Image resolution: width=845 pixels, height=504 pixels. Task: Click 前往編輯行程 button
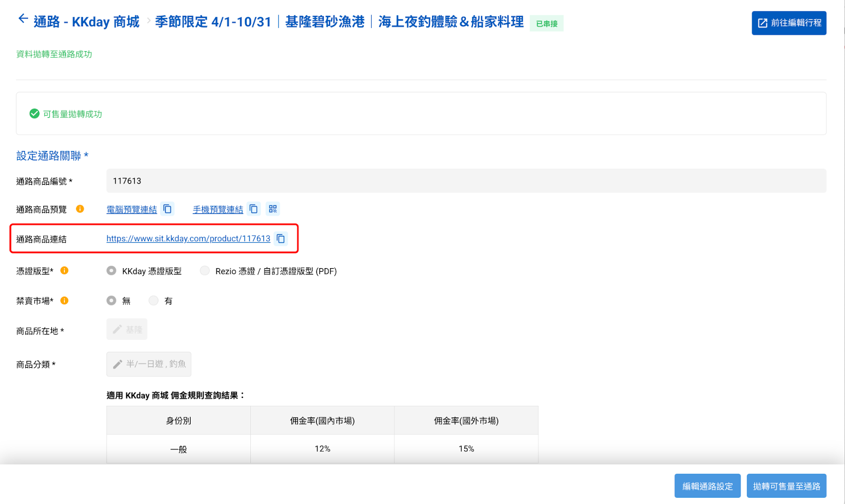pos(789,23)
